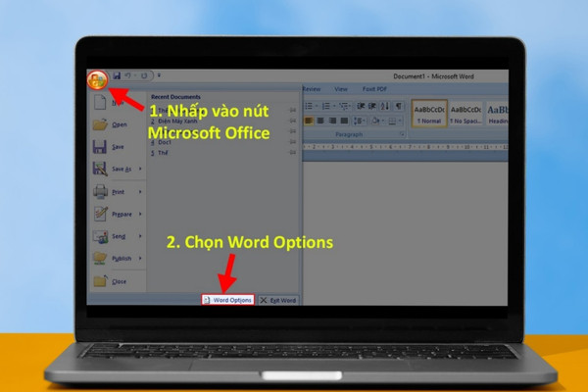This screenshot has width=588, height=392.
Task: Click the Align Text Left icon
Action: 309,121
